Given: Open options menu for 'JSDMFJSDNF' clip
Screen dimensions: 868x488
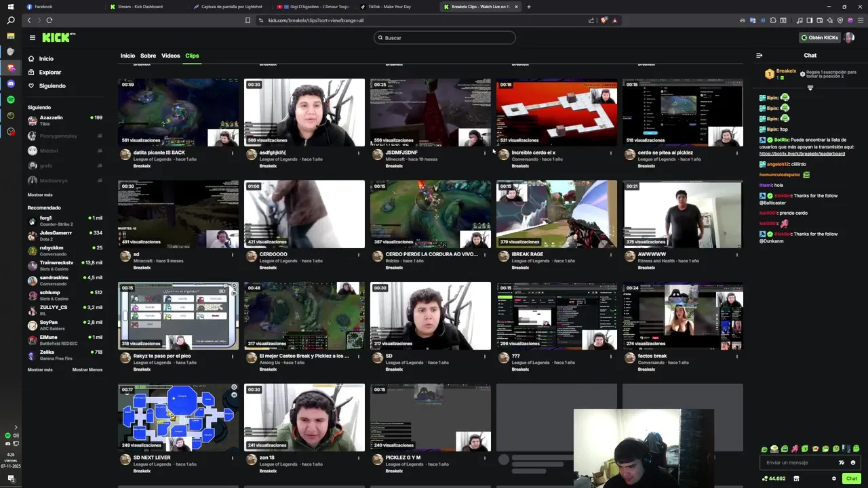Looking at the screenshot, I should coord(485,152).
